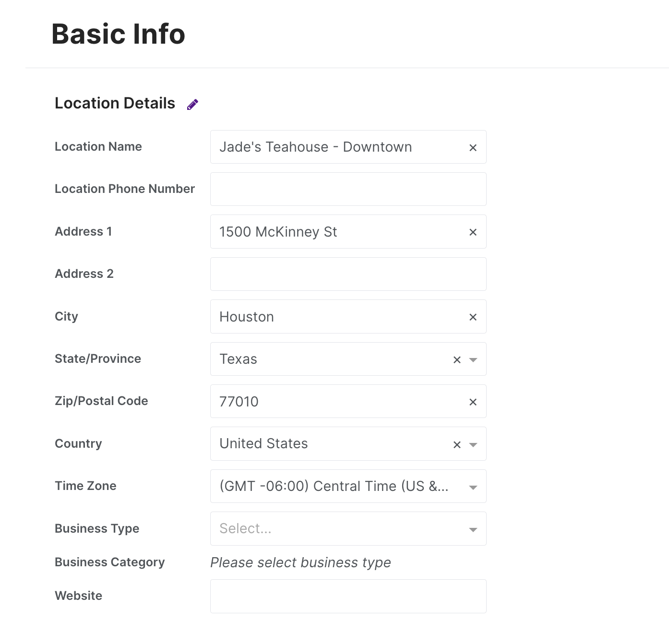This screenshot has width=669, height=644.
Task: Clear the Zip/Postal Code with the X icon
Action: pyautogui.click(x=473, y=402)
